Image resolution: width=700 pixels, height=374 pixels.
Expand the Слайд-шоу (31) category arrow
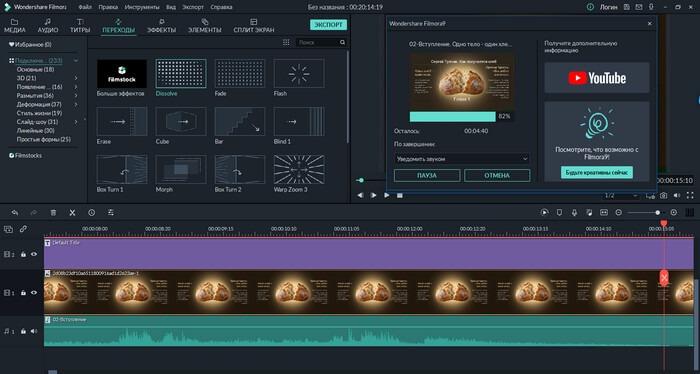click(x=76, y=122)
